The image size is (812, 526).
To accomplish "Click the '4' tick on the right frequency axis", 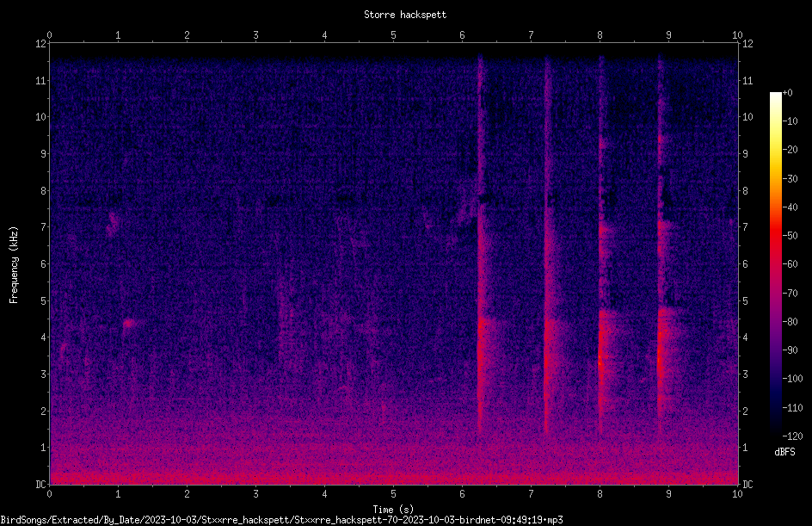I will [746, 337].
